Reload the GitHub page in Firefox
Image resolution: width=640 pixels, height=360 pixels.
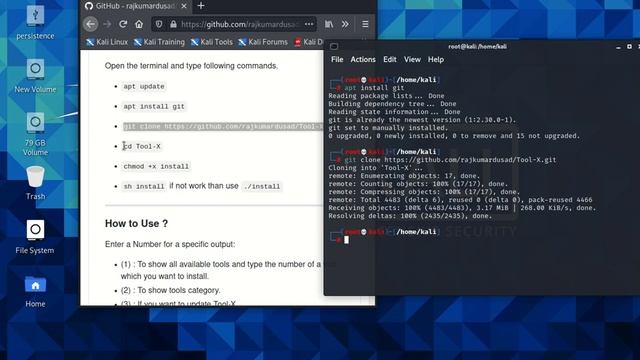click(x=123, y=24)
